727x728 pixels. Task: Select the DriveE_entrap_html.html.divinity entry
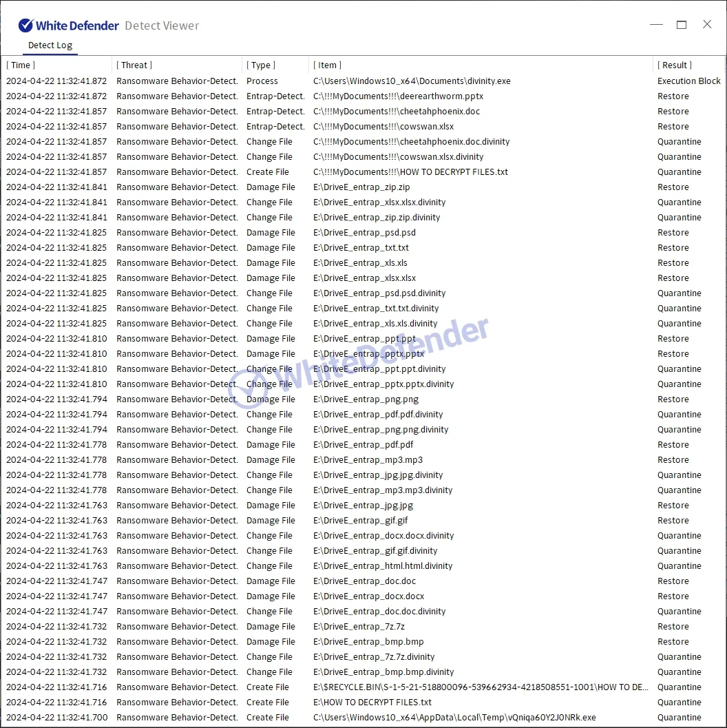(383, 566)
